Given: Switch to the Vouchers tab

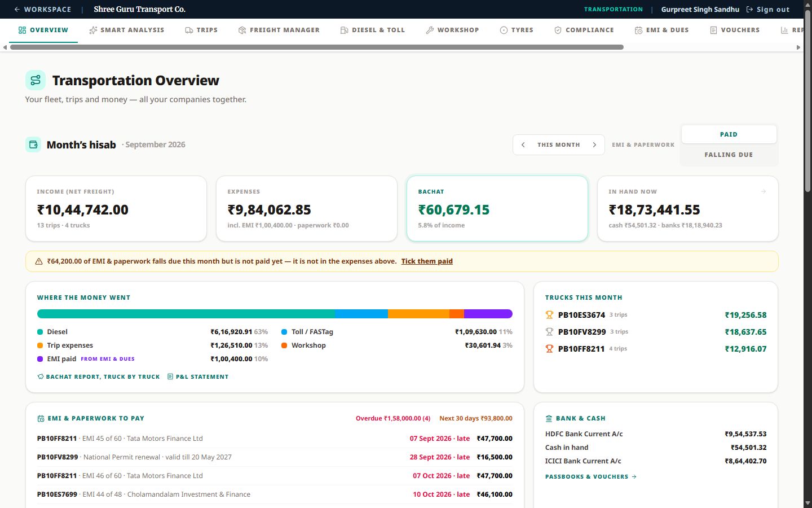Looking at the screenshot, I should [735, 30].
